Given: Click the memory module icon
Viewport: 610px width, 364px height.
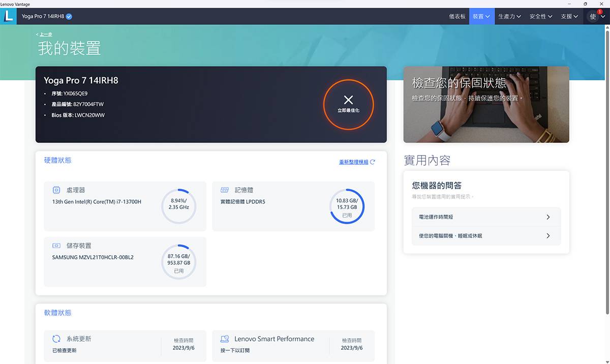Looking at the screenshot, I should pos(225,190).
